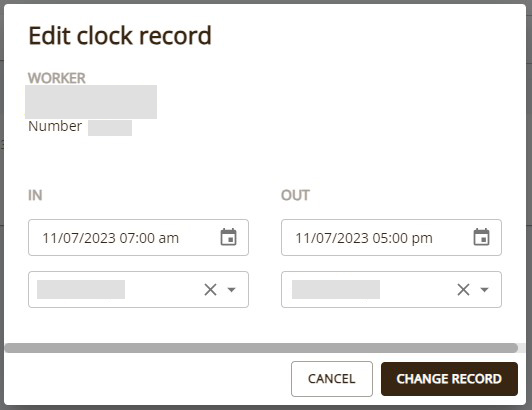Expand the IN dropdown arrow
Screen dimensions: 532x410
click(231, 290)
